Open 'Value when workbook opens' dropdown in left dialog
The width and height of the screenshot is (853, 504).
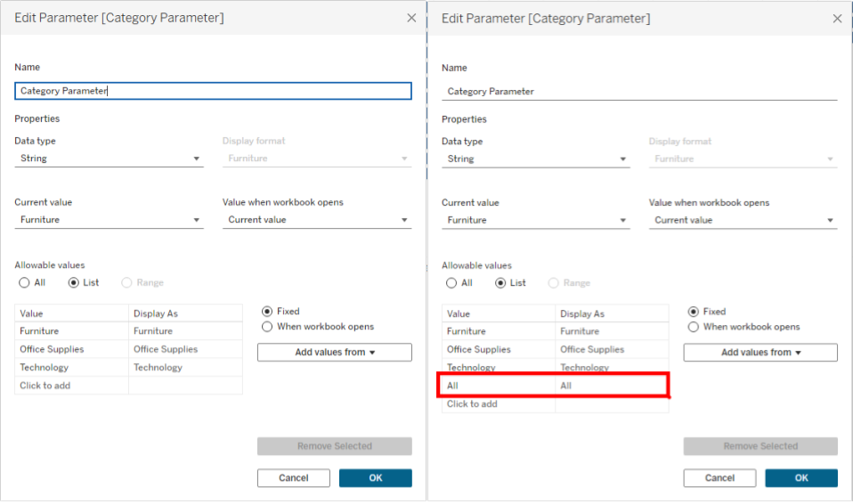pos(316,220)
